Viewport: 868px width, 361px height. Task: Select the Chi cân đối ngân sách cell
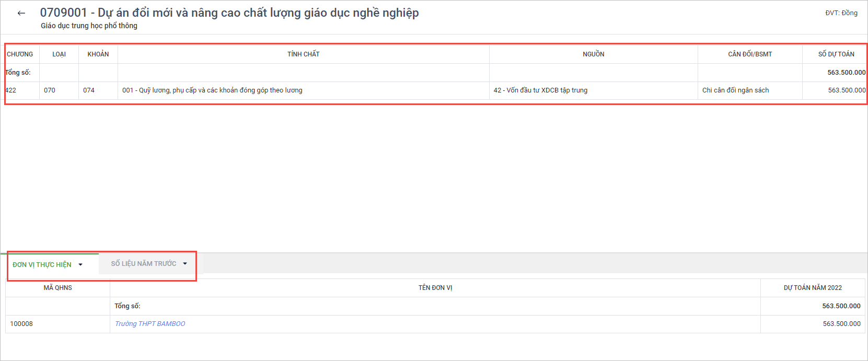coord(735,90)
